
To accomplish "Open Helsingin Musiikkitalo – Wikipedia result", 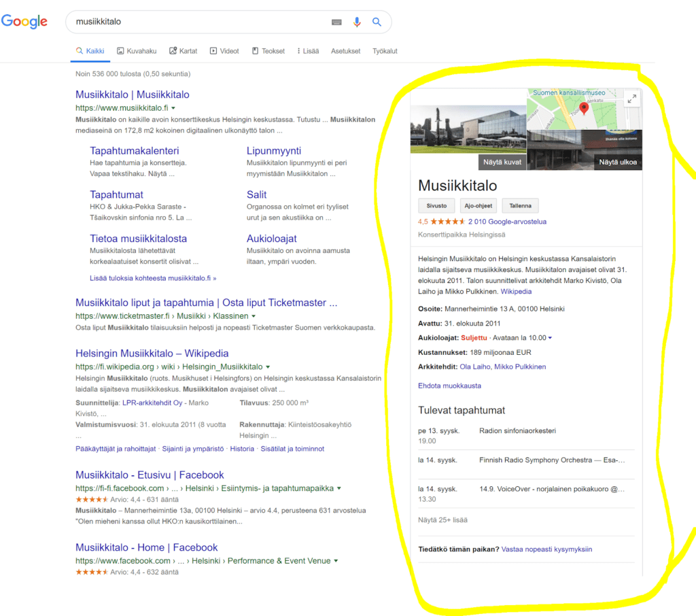I will [152, 354].
